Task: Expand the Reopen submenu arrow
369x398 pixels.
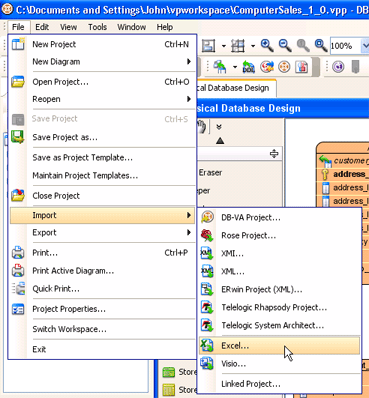Action: pos(189,99)
